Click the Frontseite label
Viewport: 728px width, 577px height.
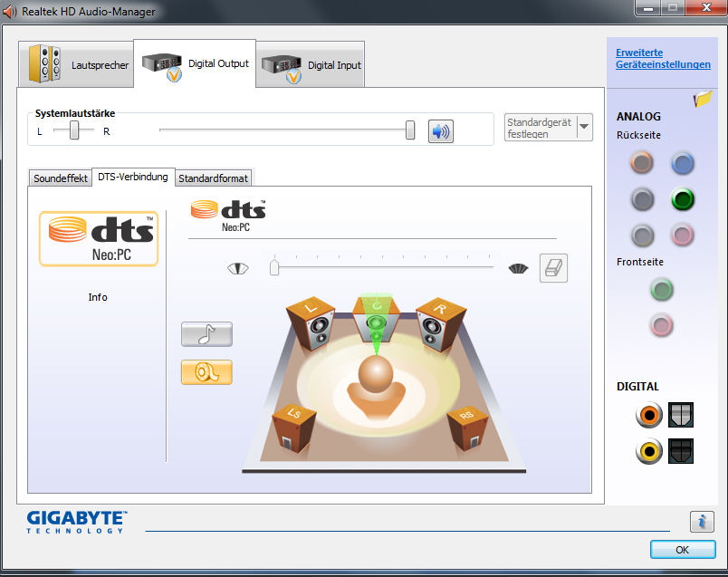(x=640, y=262)
